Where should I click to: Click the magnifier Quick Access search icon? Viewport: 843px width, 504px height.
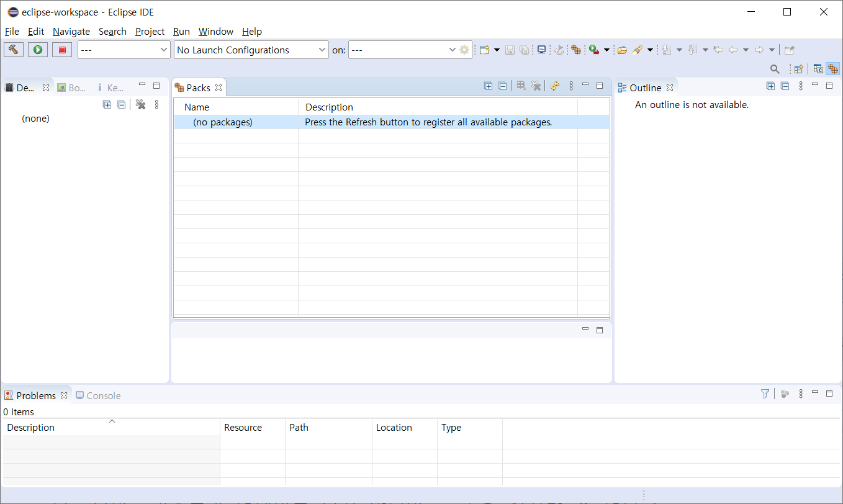(x=775, y=69)
